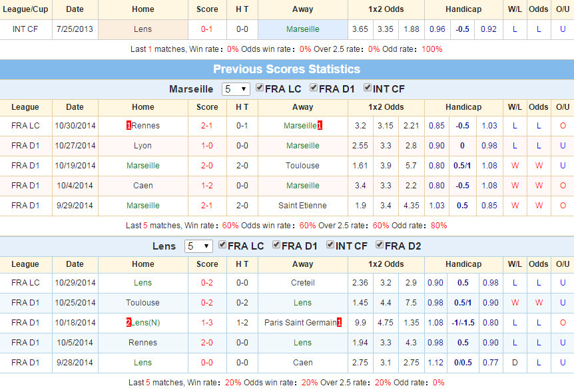Uncheck Marseille's INT CF checkbox
Screen dimensions: 574x392
(x=368, y=87)
